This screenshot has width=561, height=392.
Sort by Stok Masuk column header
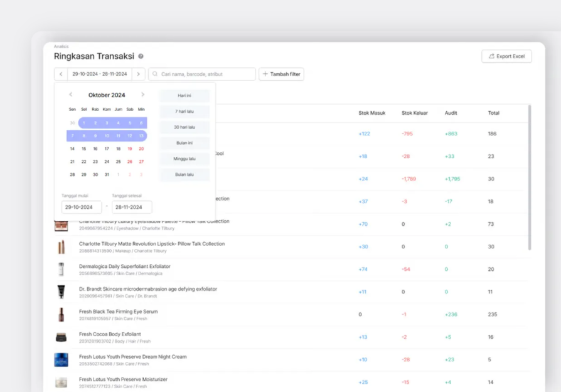tap(371, 113)
